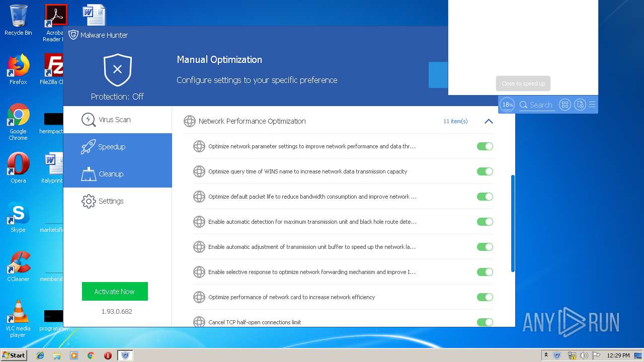Click the Manual Optimization heading
644x362 pixels.
point(219,59)
